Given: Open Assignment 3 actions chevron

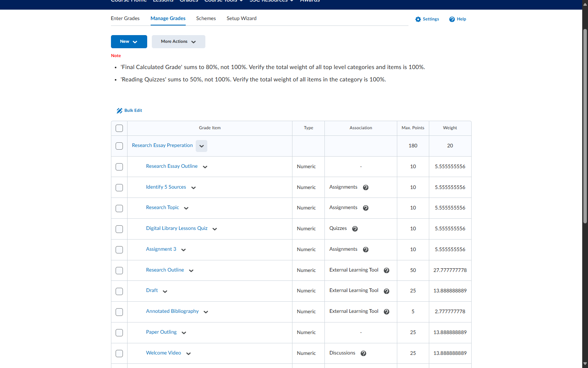Looking at the screenshot, I should click(x=183, y=250).
